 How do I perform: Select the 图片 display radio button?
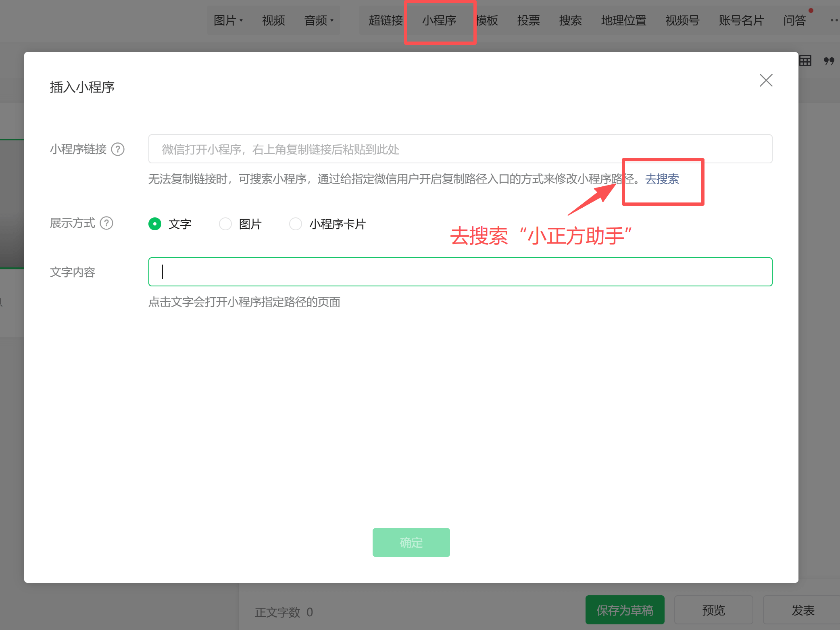coord(225,224)
